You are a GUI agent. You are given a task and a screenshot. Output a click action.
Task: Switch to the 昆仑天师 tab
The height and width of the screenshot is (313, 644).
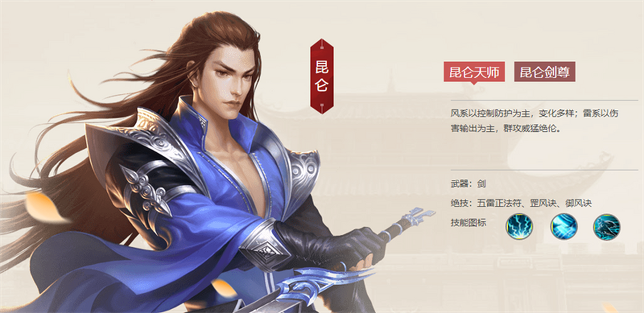point(474,72)
